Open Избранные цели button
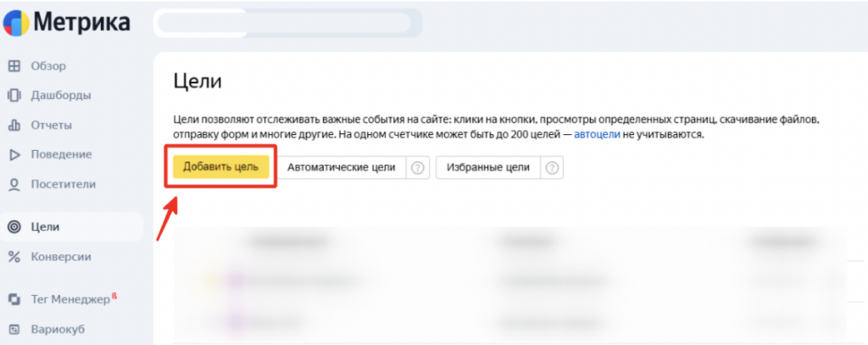This screenshot has width=868, height=345. 488,168
